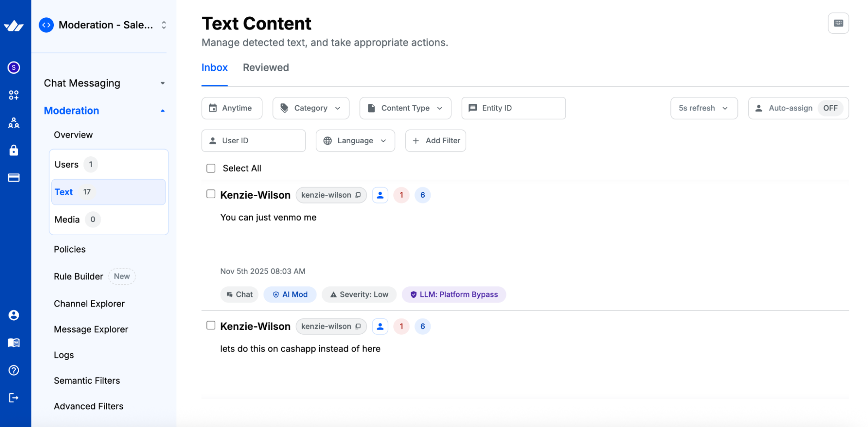Open the billing card icon in sidebar

(13, 177)
